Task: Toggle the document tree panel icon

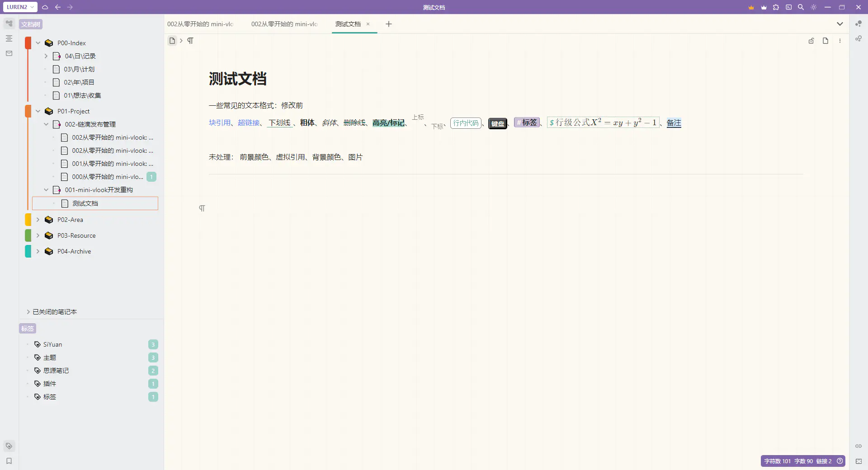Action: [x=9, y=23]
